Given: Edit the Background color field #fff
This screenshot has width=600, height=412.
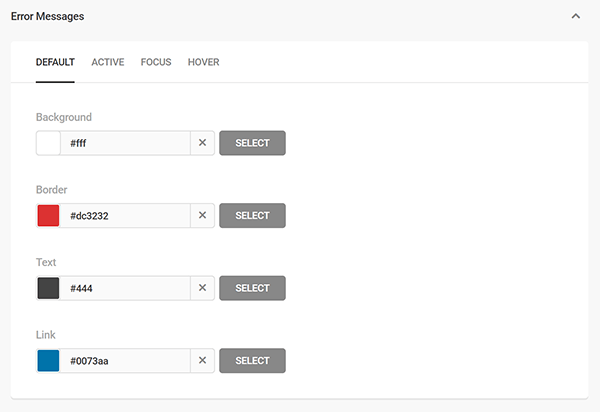Looking at the screenshot, I should tap(125, 143).
